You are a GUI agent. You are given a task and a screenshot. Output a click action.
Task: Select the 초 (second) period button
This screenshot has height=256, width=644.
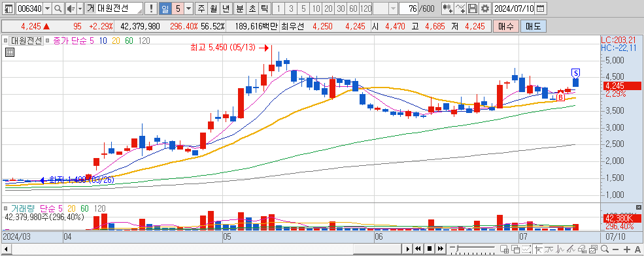[252, 8]
